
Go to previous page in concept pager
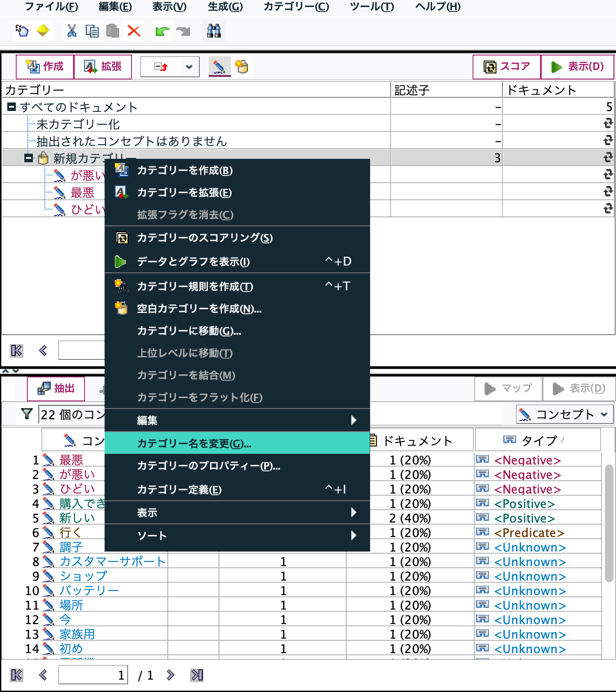43,675
